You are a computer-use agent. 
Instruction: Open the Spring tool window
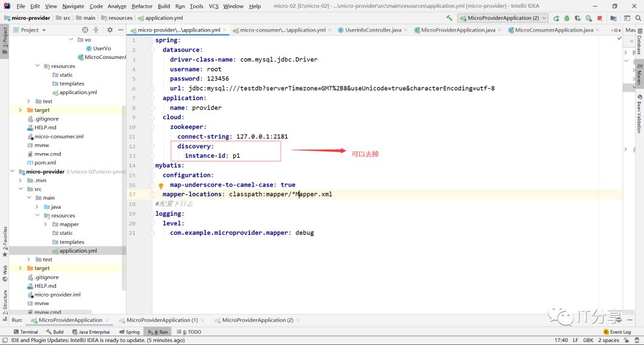point(129,332)
